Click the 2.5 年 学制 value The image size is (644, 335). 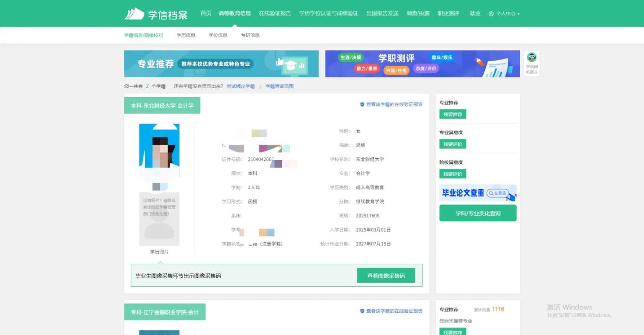click(x=254, y=188)
